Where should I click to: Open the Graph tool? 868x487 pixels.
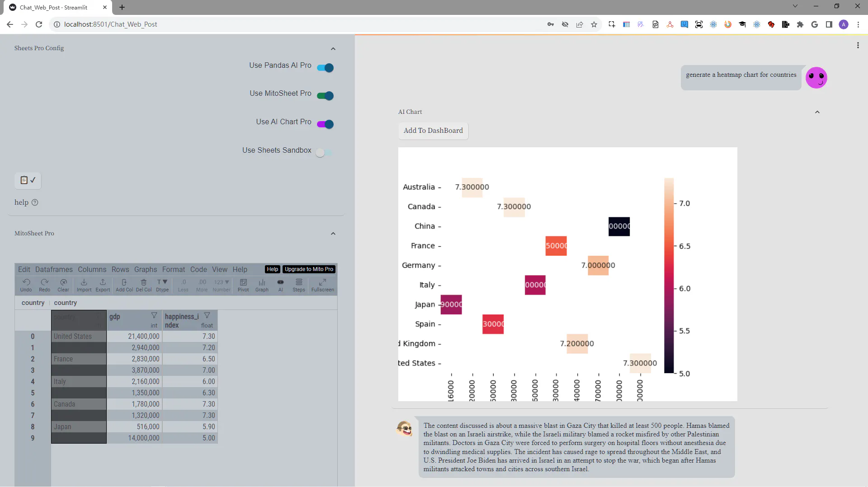[262, 285]
